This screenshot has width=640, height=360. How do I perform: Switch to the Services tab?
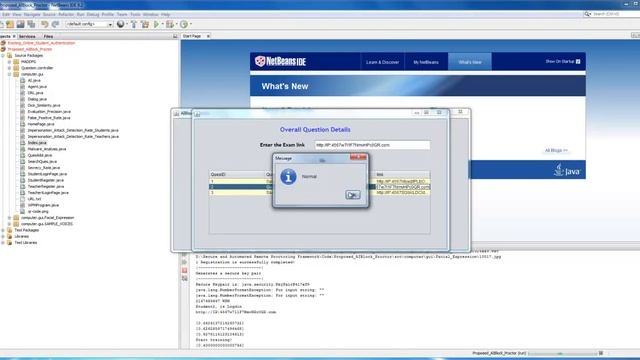(27, 36)
